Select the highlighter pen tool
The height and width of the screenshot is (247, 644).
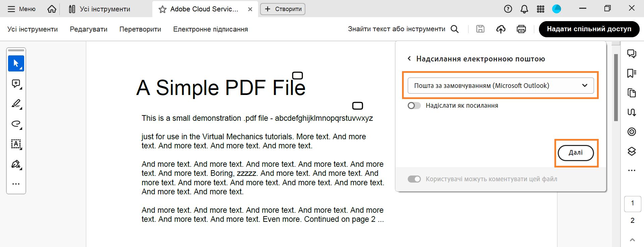tap(16, 104)
